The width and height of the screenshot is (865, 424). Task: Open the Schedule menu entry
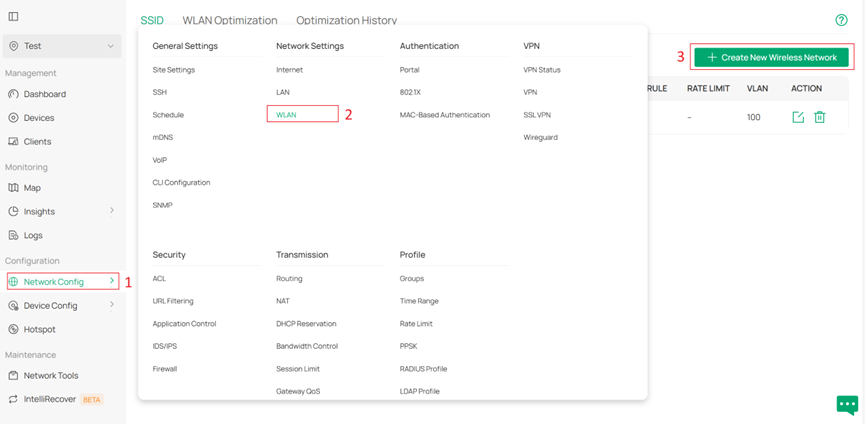tap(168, 115)
